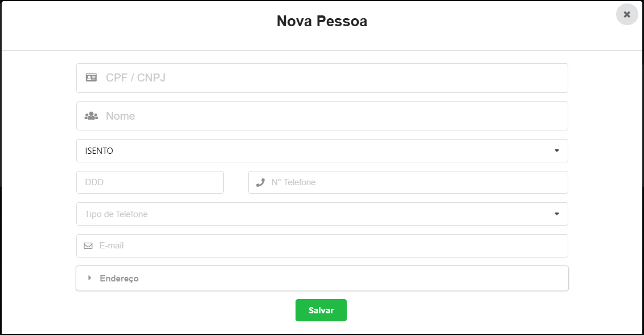Focus the DDD area code field

[150, 182]
